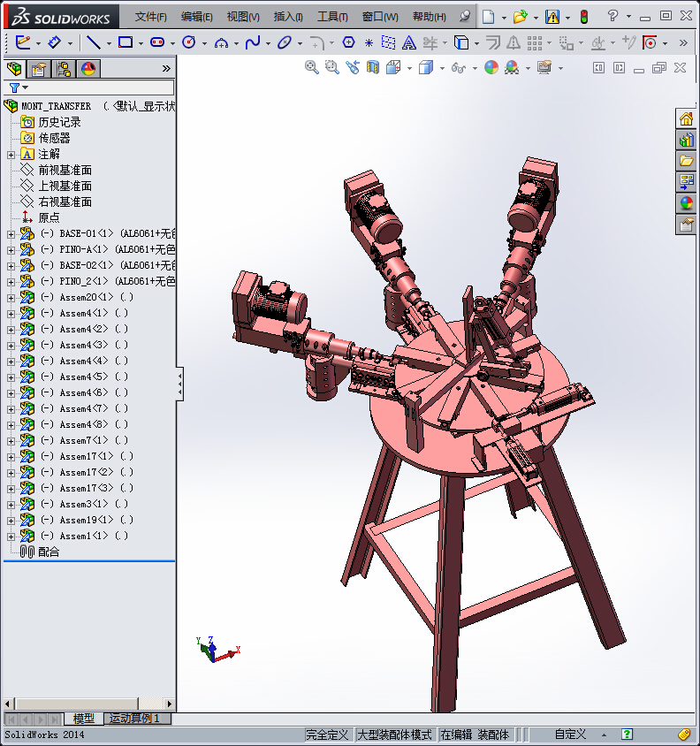
Task: Open the 窗口(W) menu
Action: pyautogui.click(x=380, y=17)
